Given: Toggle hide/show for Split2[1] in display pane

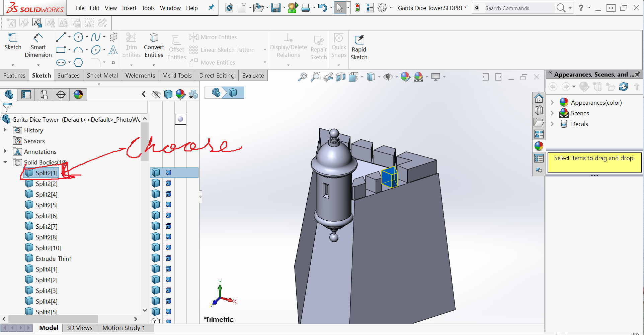Looking at the screenshot, I should click(156, 173).
